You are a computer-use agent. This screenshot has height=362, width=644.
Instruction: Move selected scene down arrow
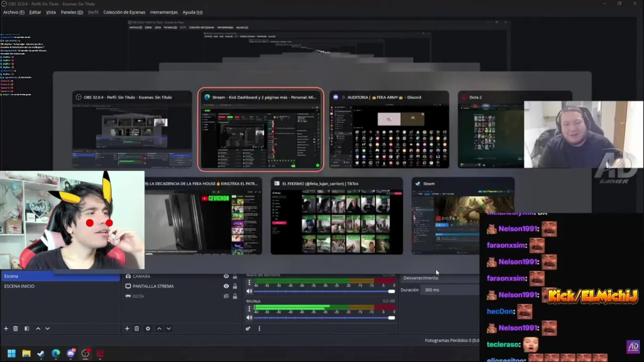tap(47, 328)
